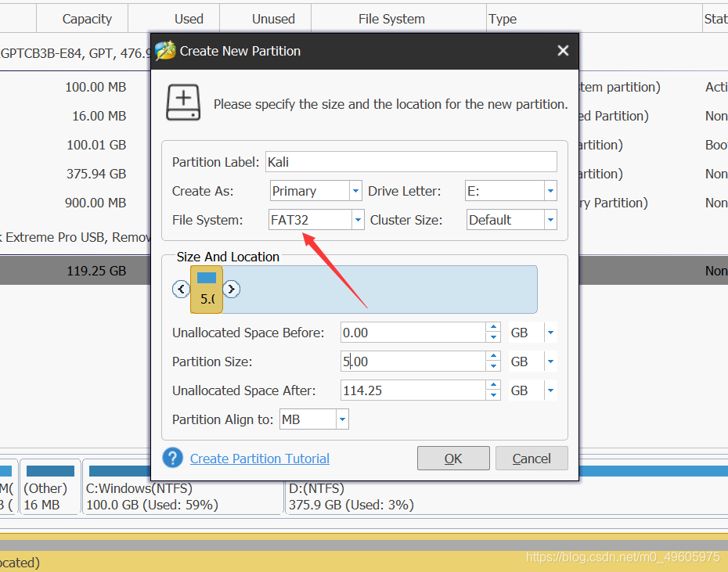Increase Unallocated Space After with up stepper

coord(493,385)
